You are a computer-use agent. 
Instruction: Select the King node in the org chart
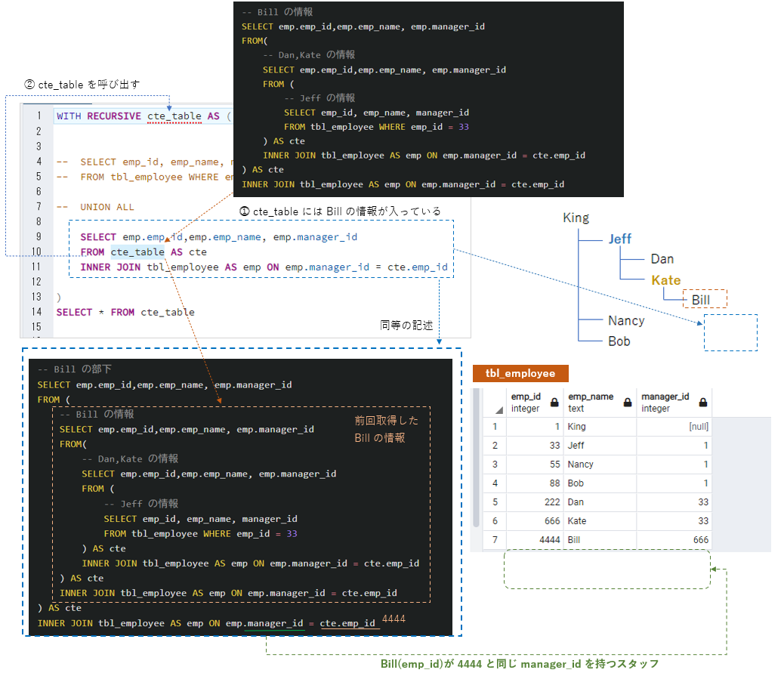coord(576,218)
